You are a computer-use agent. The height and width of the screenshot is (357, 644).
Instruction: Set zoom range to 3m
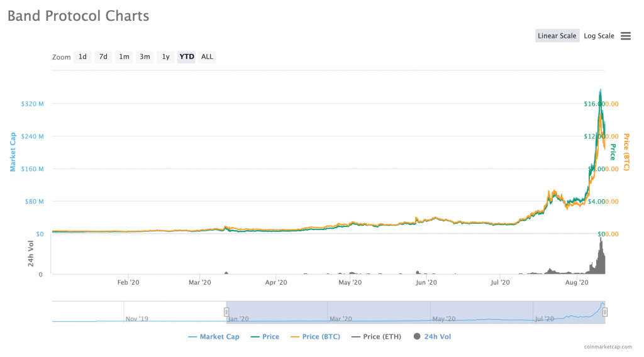click(145, 57)
